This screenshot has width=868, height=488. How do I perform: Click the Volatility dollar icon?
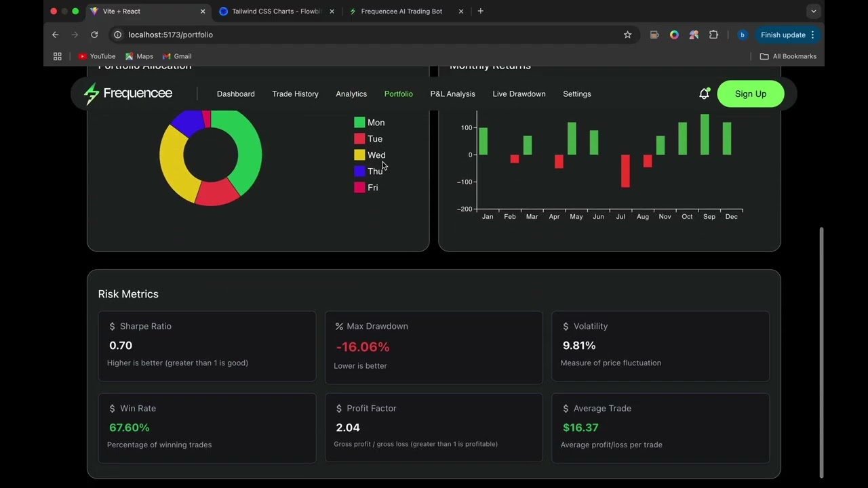click(x=566, y=326)
